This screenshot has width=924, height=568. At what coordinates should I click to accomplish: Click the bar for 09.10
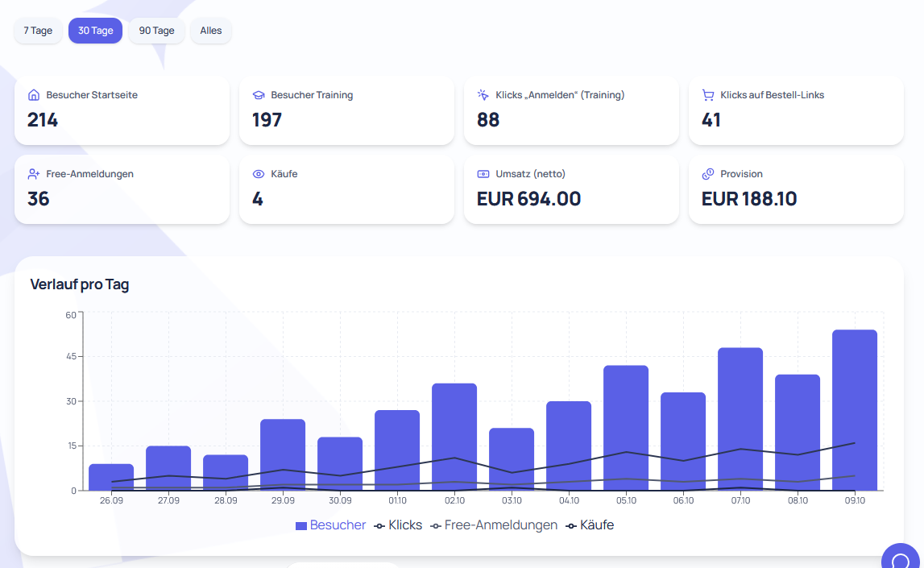855,410
